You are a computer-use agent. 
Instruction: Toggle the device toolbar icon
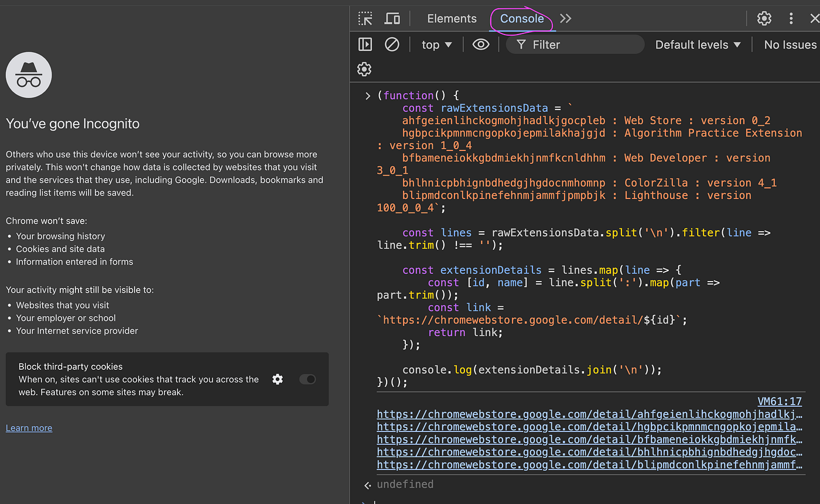(x=392, y=19)
